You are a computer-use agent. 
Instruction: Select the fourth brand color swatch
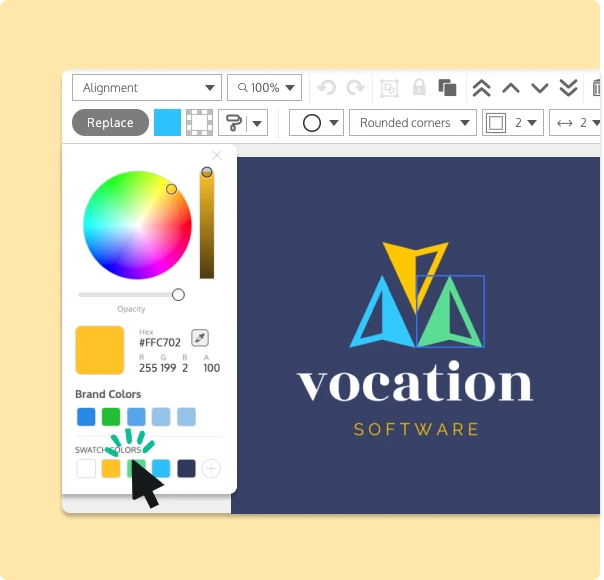(x=161, y=417)
